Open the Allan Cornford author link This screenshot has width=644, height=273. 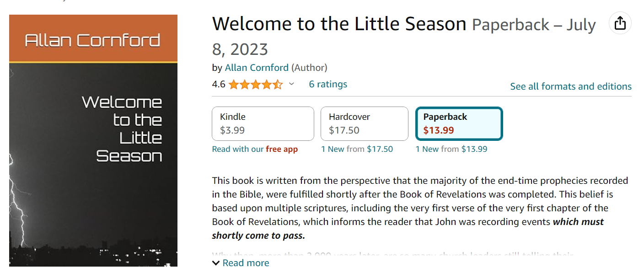click(x=257, y=68)
